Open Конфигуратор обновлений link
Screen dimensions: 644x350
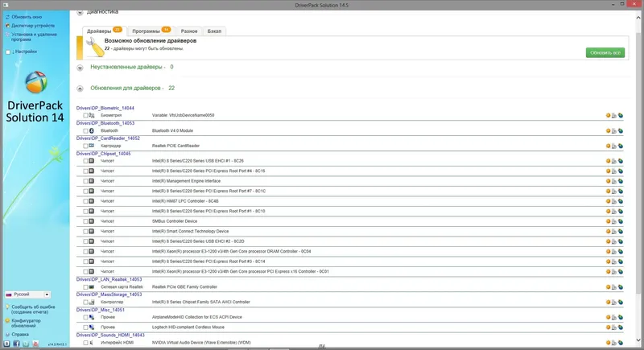26,323
